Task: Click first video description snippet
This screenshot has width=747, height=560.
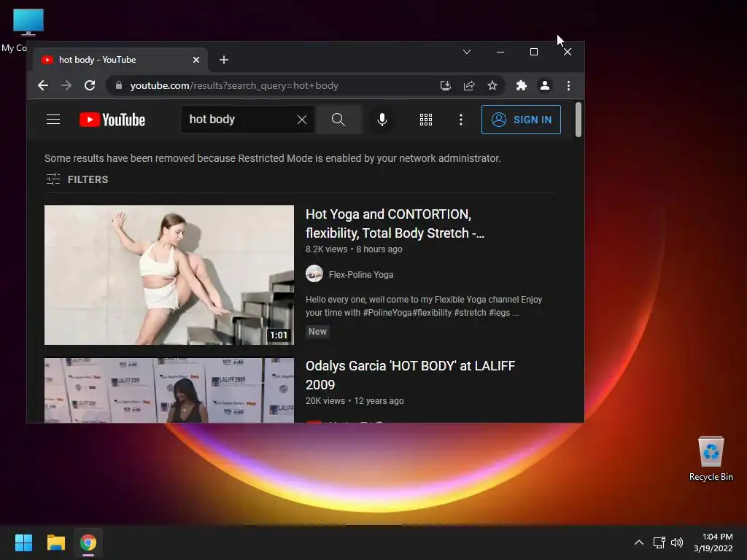Action: (x=424, y=306)
